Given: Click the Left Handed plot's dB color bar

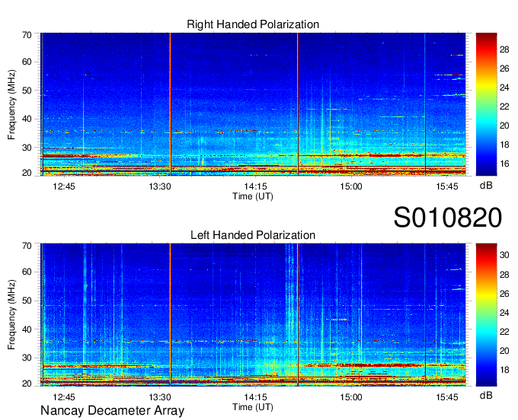Looking at the screenshot, I should 486,315.
